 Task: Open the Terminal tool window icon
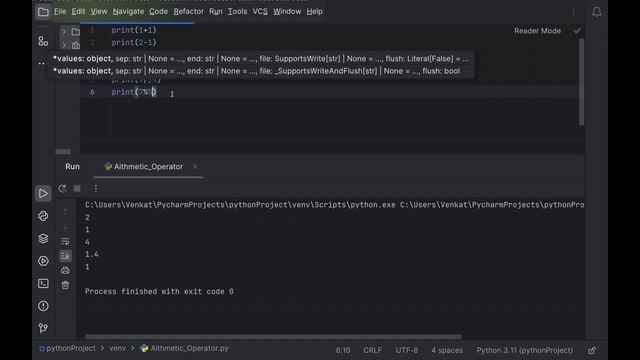point(43,283)
